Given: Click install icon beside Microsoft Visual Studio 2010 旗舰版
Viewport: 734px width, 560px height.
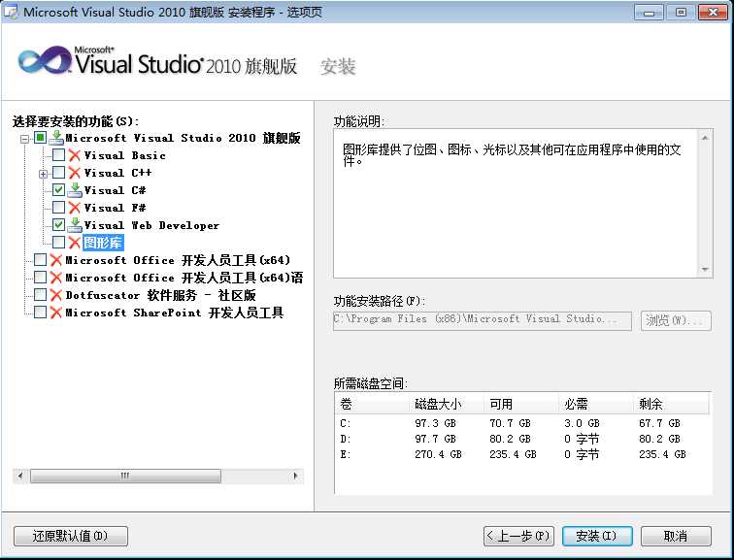Looking at the screenshot, I should 56,138.
